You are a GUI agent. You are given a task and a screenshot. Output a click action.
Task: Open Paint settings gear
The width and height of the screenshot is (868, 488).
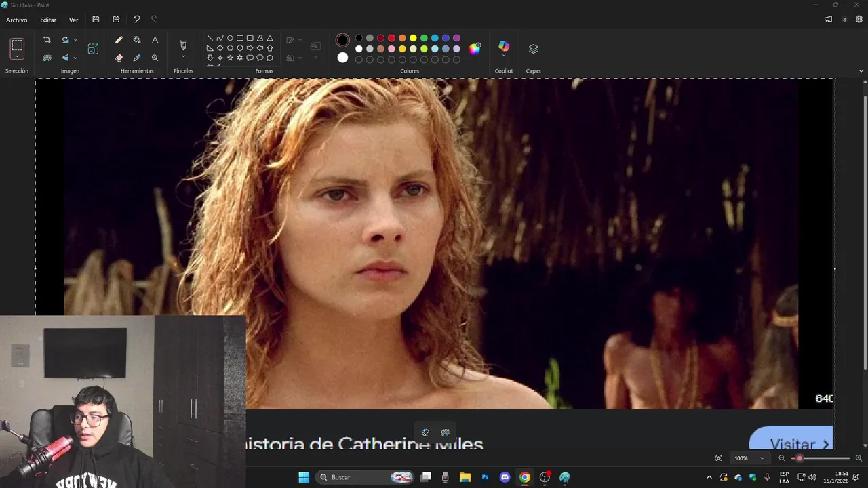859,20
